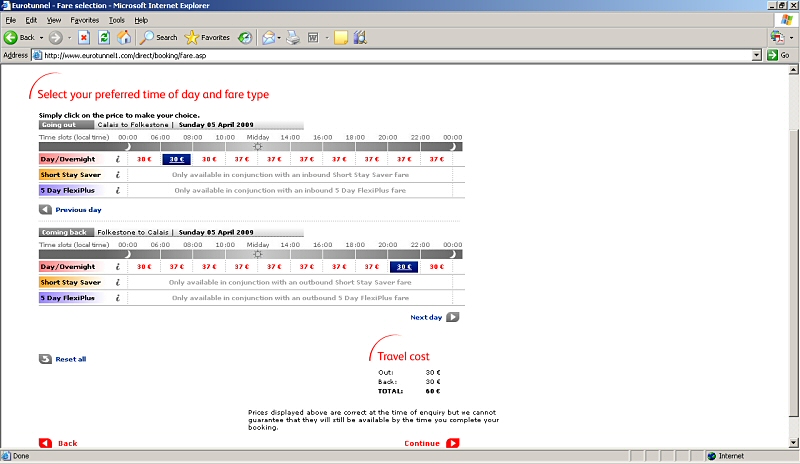Open the Forward button history dropdown arrow

click(69, 37)
